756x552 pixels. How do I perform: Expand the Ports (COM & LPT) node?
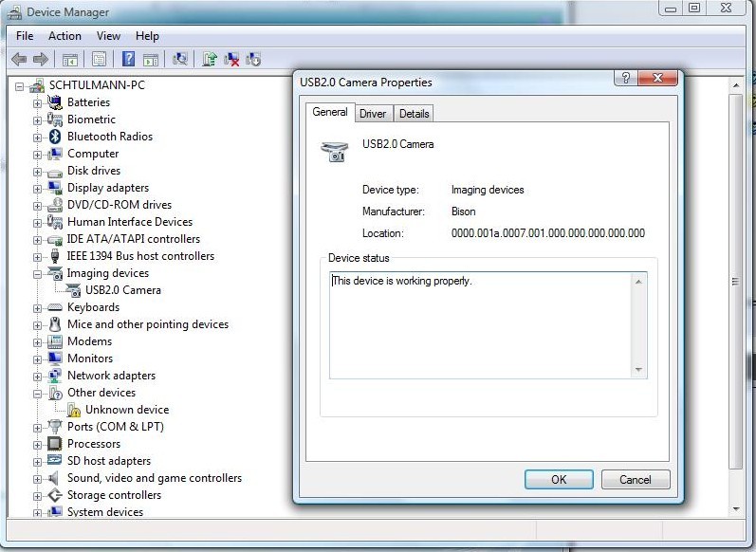[x=37, y=428]
